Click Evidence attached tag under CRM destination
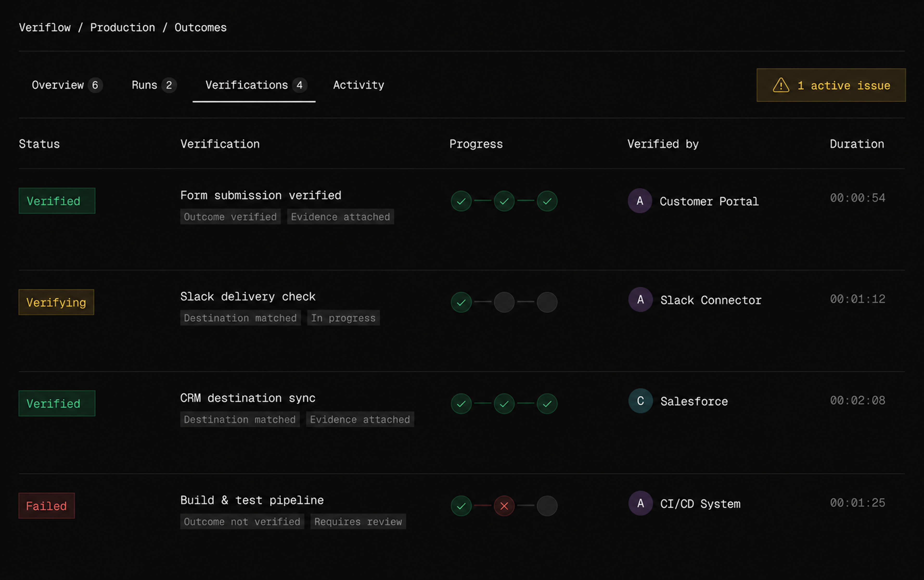 [x=360, y=419]
